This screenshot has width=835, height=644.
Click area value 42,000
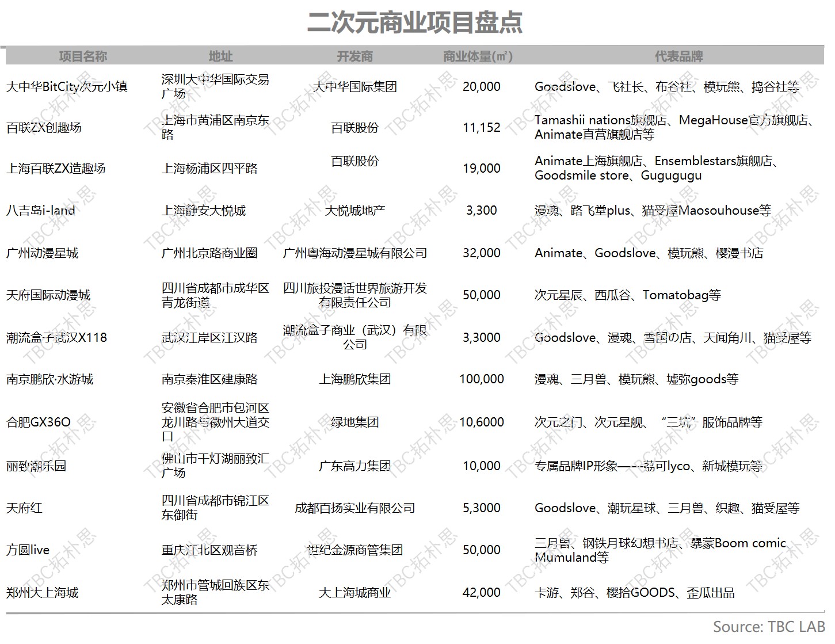pyautogui.click(x=482, y=593)
